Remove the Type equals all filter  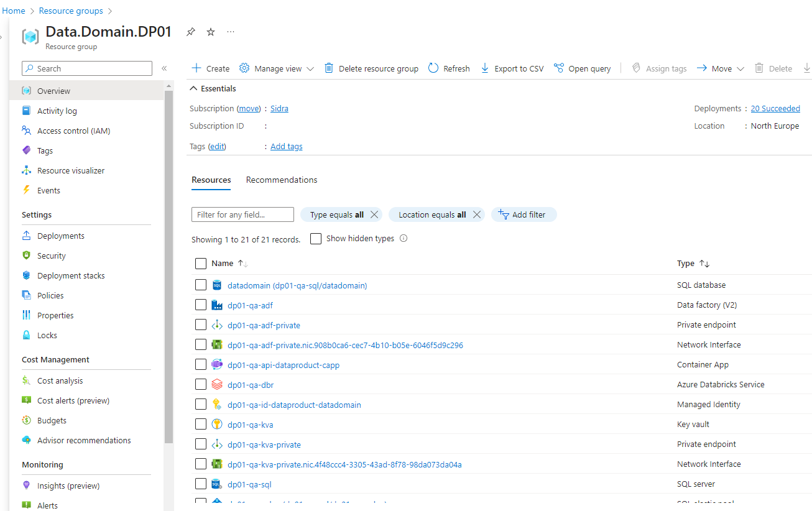[374, 214]
